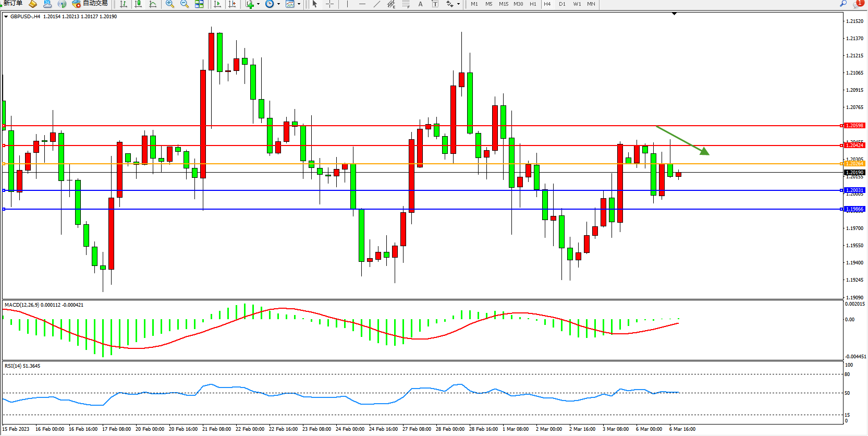Image resolution: width=868 pixels, height=436 pixels.
Task: Click the zoom out magnifier icon
Action: pyautogui.click(x=184, y=4)
